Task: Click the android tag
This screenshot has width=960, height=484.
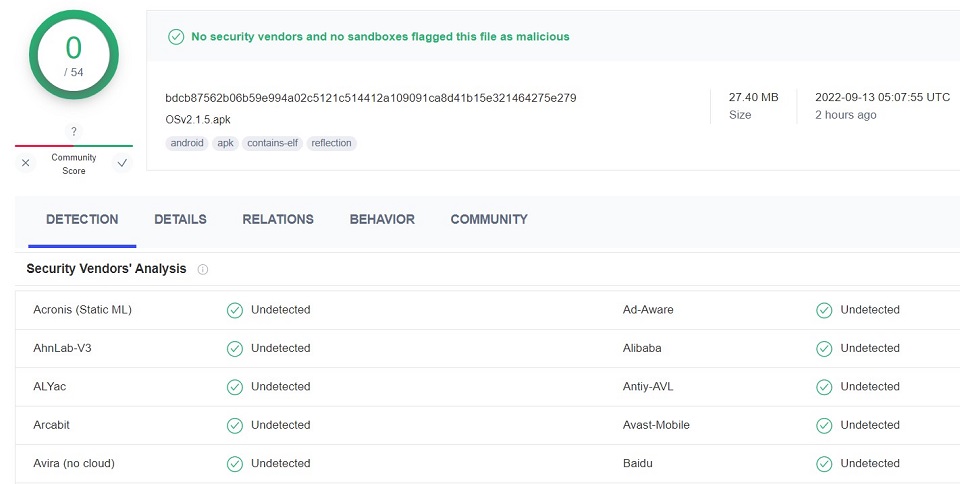Action: (187, 143)
